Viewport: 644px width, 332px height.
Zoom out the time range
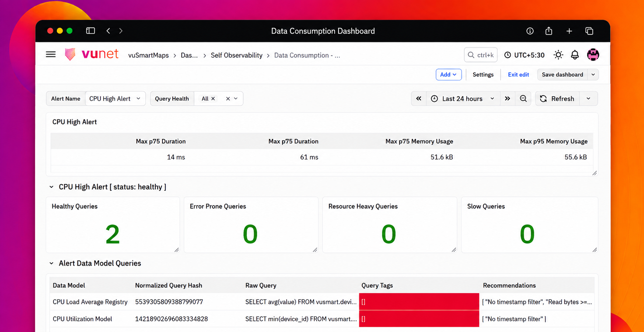pos(523,98)
